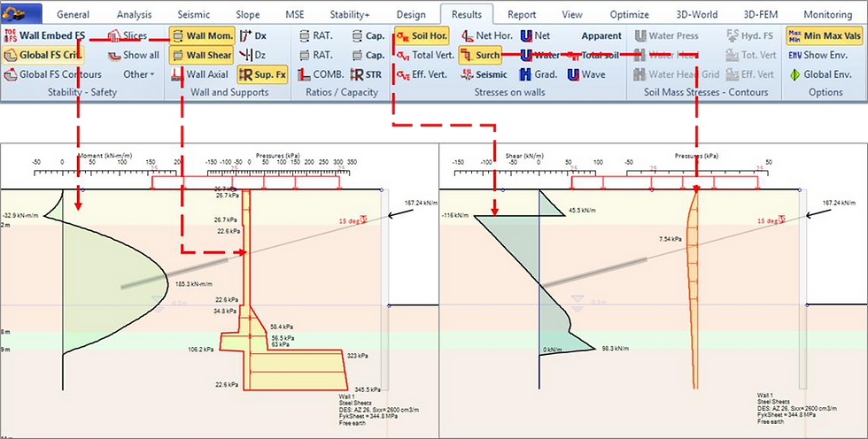This screenshot has height=439, width=868.
Task: Select the Show all slip surfaces option
Action: [x=134, y=55]
